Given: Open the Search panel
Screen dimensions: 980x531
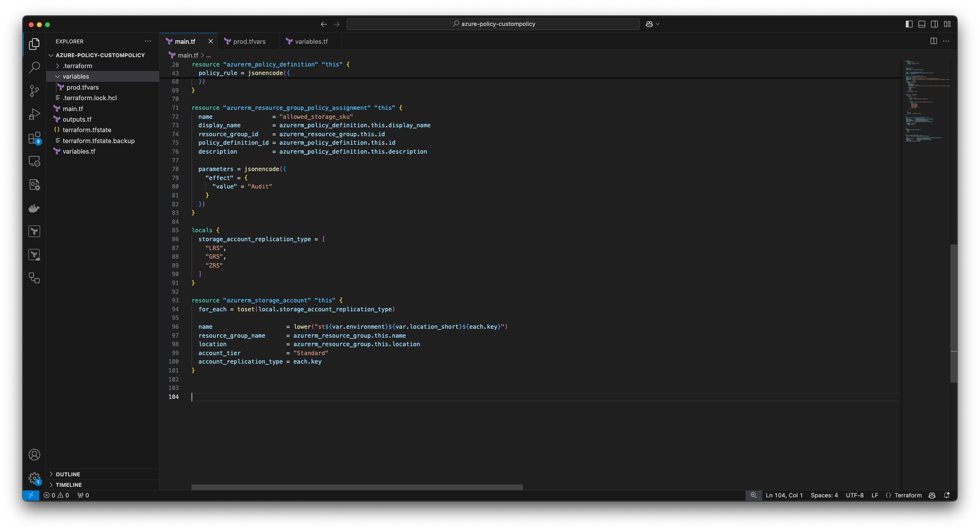Looking at the screenshot, I should [34, 67].
